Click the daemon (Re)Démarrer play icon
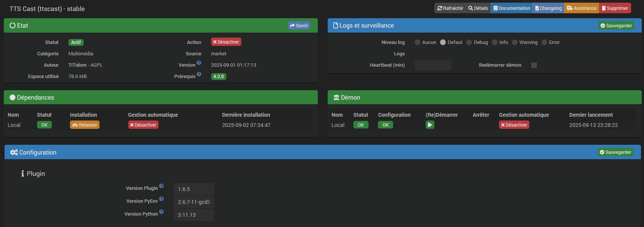644x227 pixels. [430, 125]
